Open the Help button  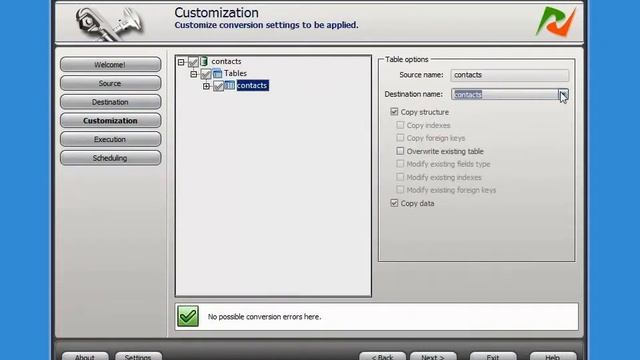coord(553,356)
